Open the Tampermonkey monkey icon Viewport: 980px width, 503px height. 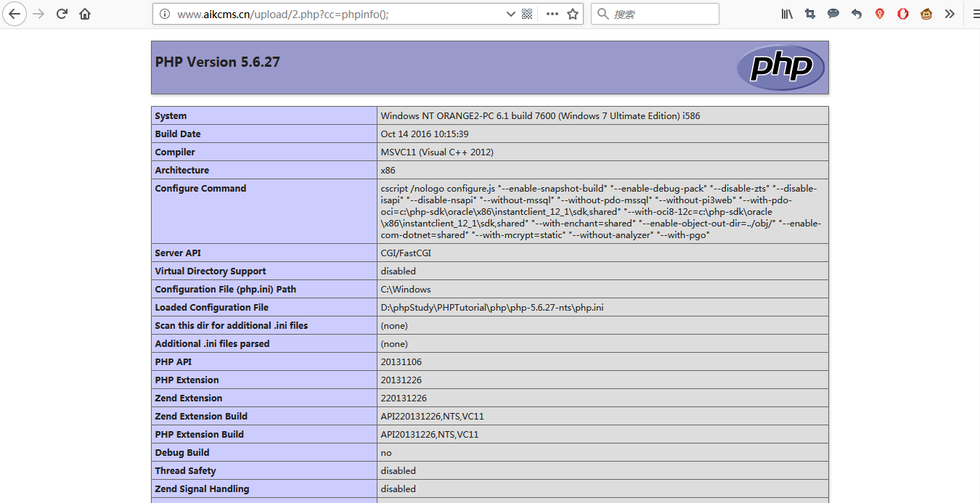pos(926,14)
